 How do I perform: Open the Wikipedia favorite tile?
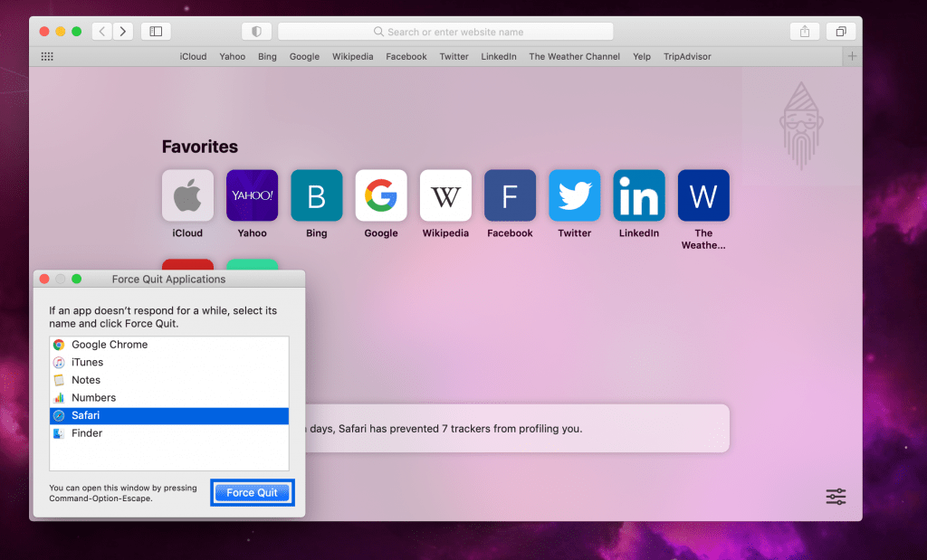click(x=445, y=195)
